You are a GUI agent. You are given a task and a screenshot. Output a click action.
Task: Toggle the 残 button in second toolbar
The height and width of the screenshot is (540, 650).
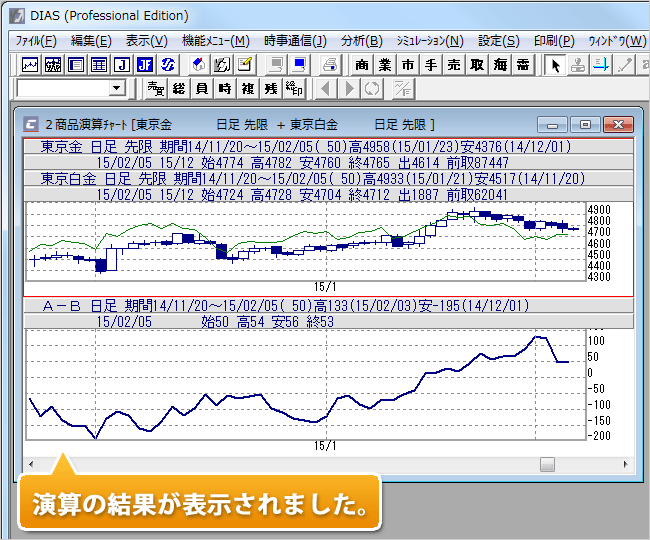tap(271, 89)
